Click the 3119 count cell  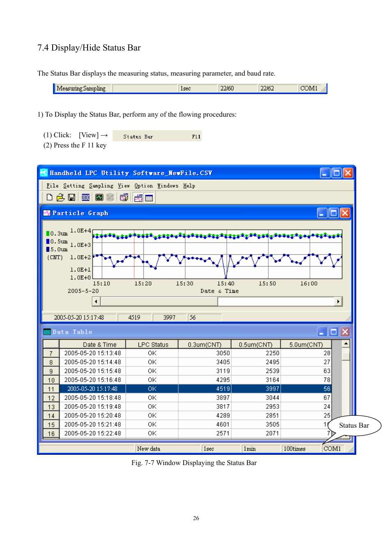point(205,371)
